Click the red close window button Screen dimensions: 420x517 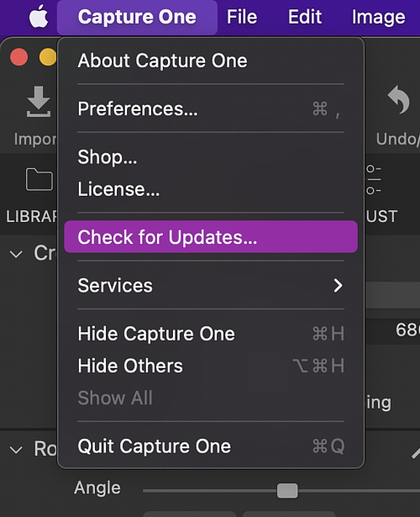pyautogui.click(x=18, y=57)
